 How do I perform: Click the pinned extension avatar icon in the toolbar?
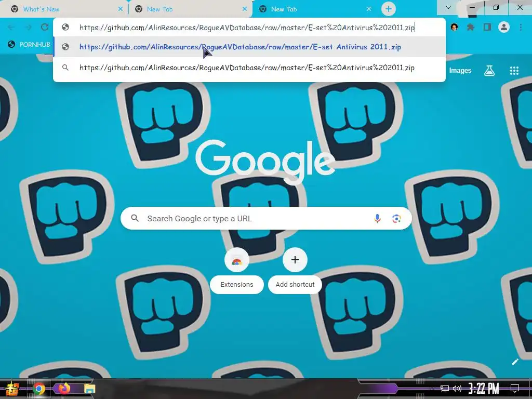[x=454, y=27]
